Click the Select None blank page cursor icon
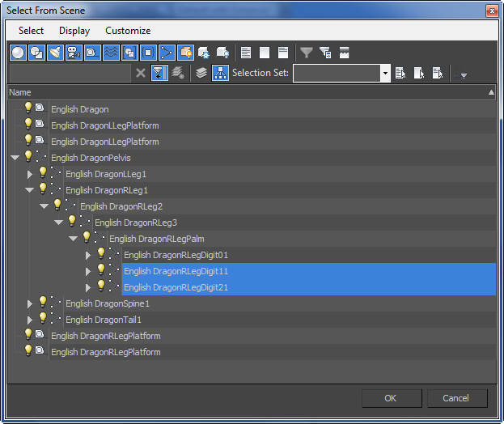This screenshot has height=424, width=504. click(419, 73)
